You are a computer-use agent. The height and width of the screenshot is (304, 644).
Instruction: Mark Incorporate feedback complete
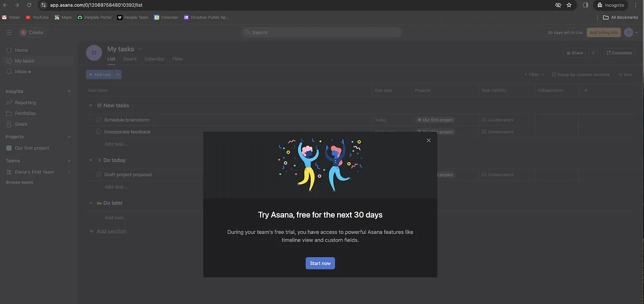(99, 132)
